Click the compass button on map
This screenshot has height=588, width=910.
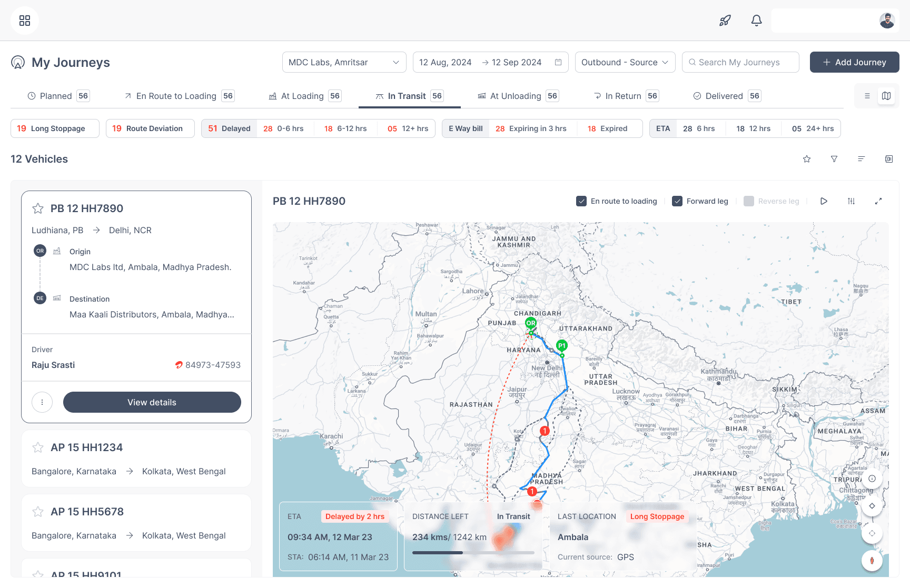[x=872, y=561]
